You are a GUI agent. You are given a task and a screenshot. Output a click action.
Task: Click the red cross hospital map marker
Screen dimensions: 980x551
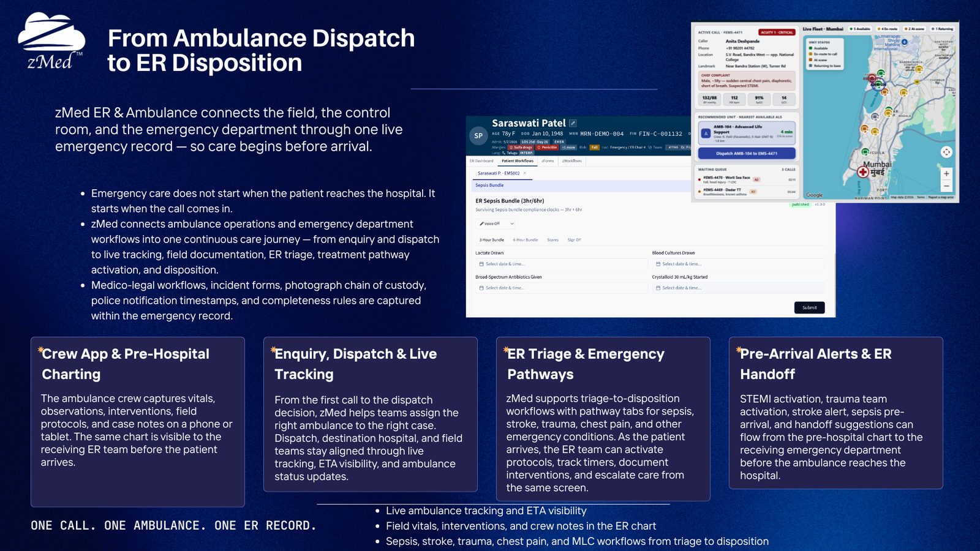pyautogui.click(x=863, y=172)
